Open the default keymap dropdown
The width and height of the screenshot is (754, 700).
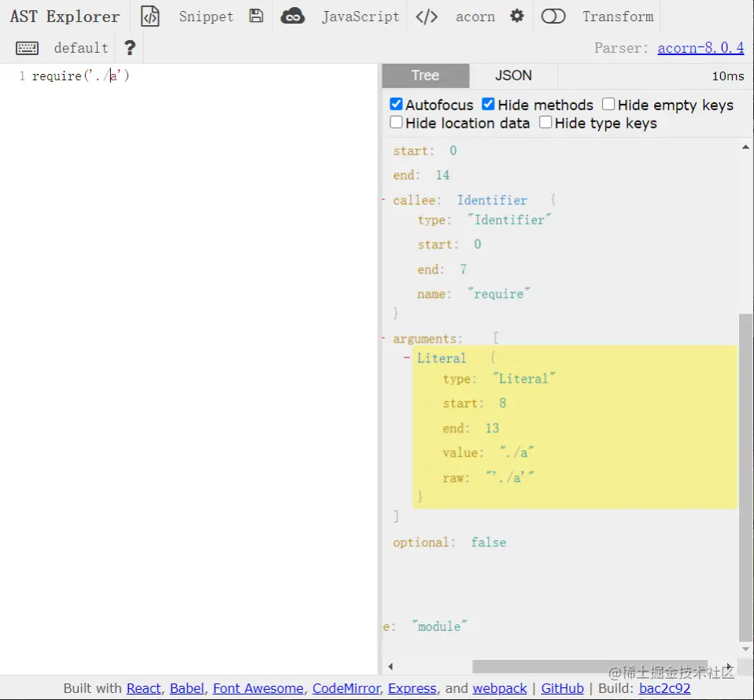(81, 47)
